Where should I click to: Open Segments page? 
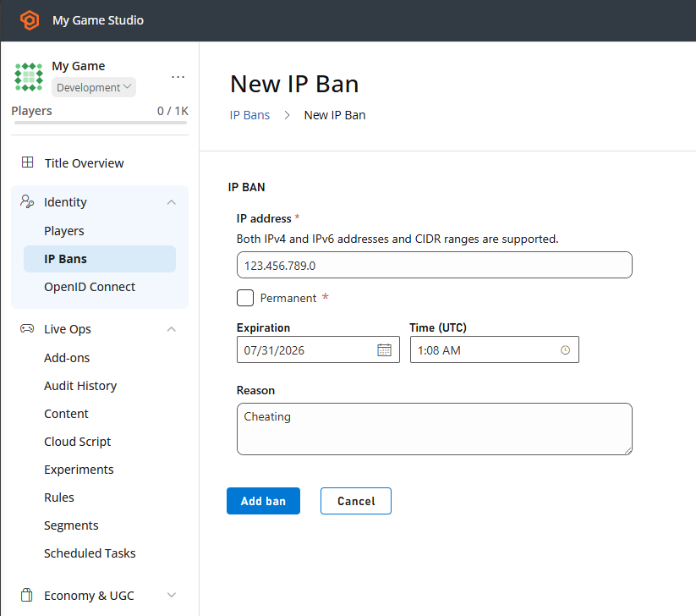click(x=71, y=525)
